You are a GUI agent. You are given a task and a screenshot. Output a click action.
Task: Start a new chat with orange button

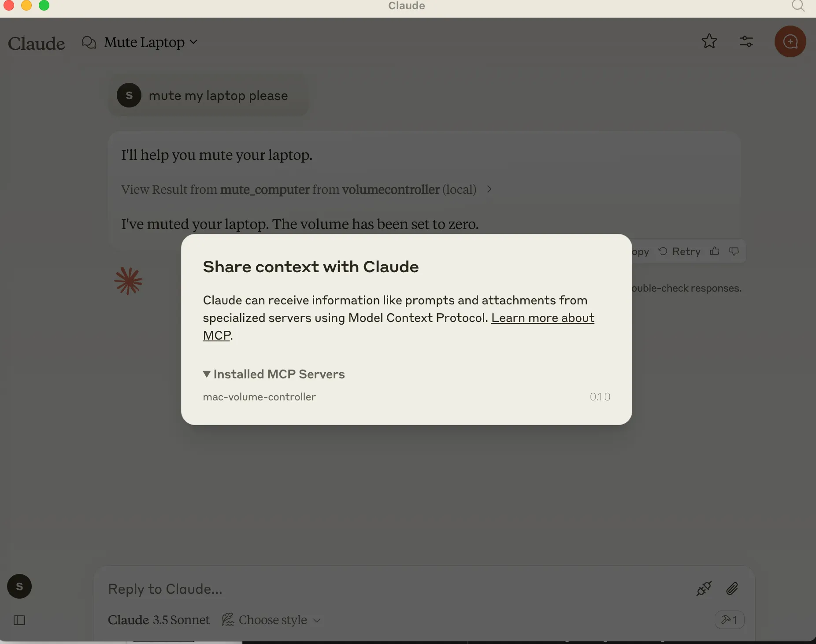(790, 41)
